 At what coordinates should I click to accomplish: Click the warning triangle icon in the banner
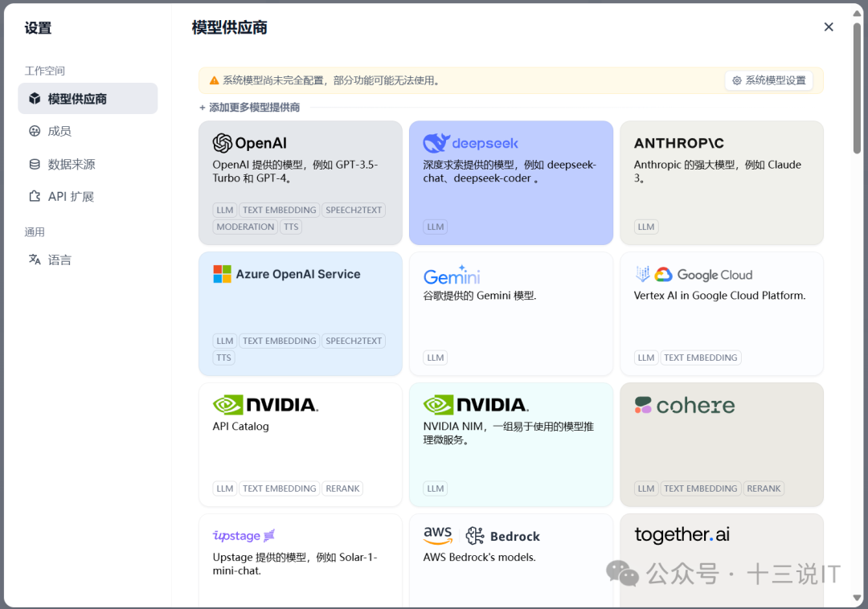(x=215, y=81)
